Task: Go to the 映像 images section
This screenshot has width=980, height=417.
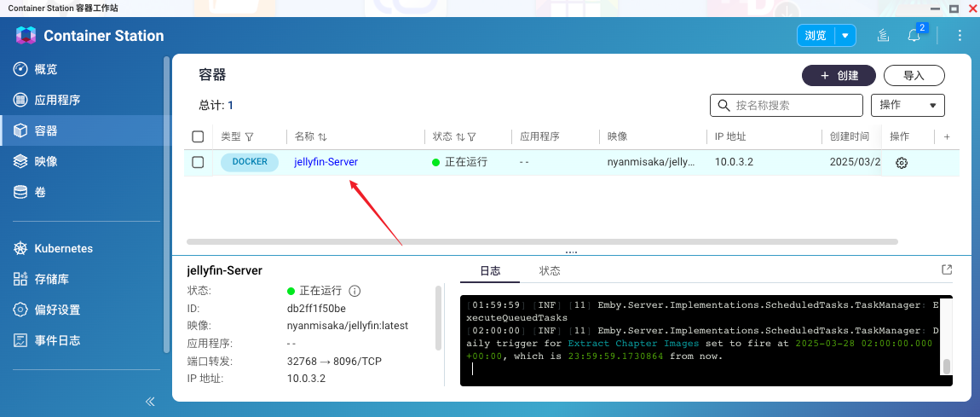Action: pos(46,161)
